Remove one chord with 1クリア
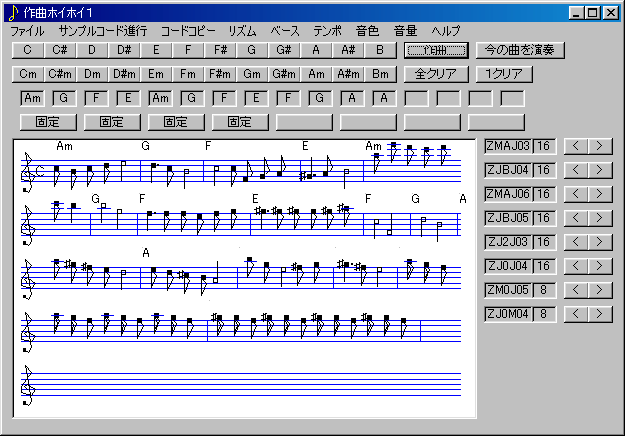 point(504,74)
